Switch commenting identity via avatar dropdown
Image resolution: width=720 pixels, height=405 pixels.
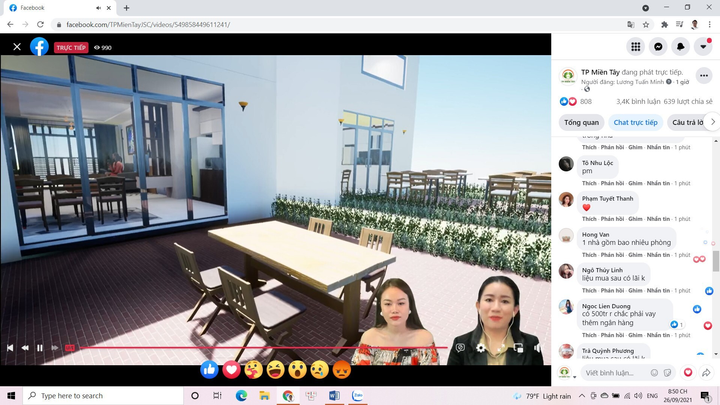pos(567,373)
